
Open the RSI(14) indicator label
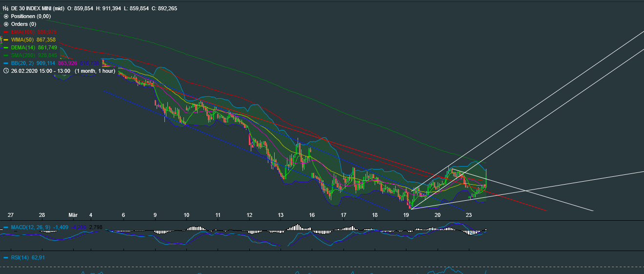point(20,257)
